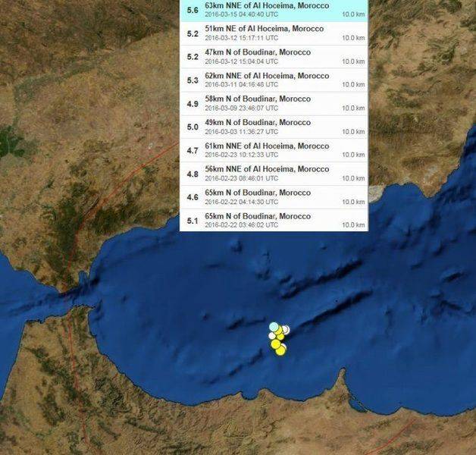Click the white marker at right edge of cluster
Viewport: 476px width, 455px height.
287,330
